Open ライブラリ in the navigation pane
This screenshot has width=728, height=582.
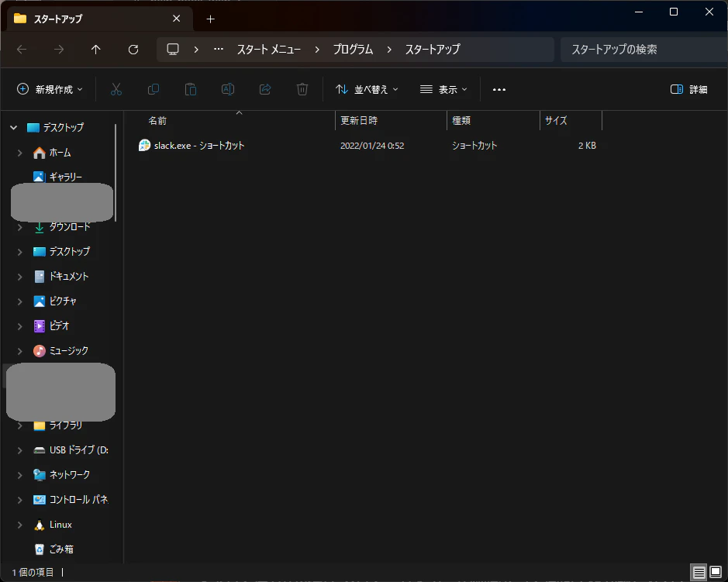tap(65, 425)
